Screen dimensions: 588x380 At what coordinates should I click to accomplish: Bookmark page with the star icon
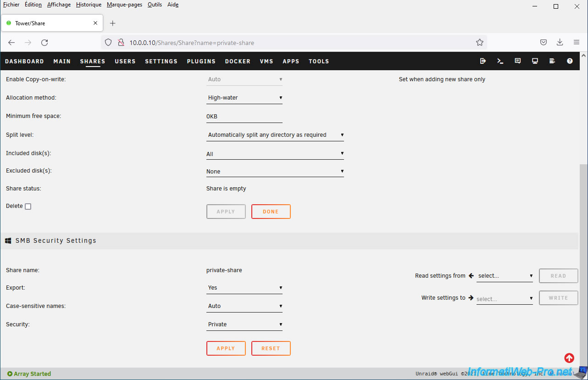coord(480,43)
